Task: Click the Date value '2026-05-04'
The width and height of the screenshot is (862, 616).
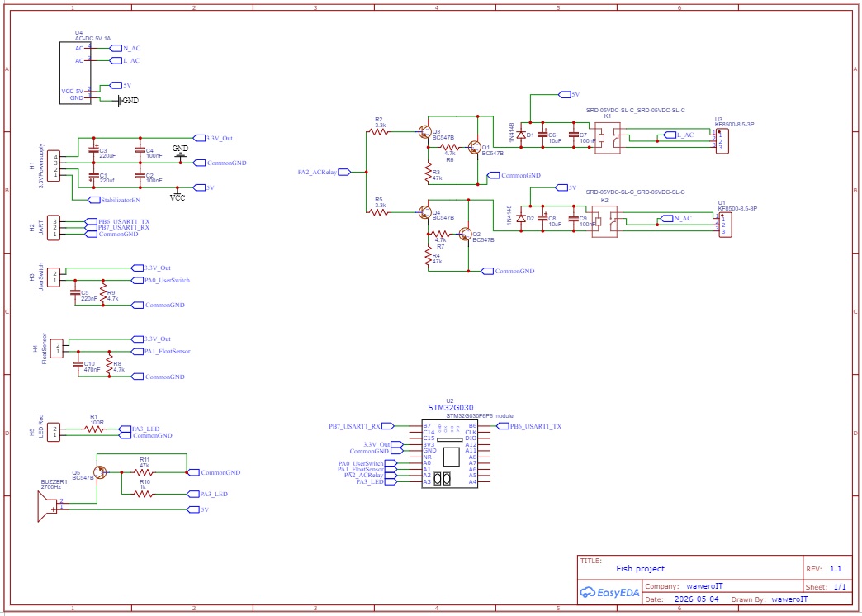Action: click(695, 599)
